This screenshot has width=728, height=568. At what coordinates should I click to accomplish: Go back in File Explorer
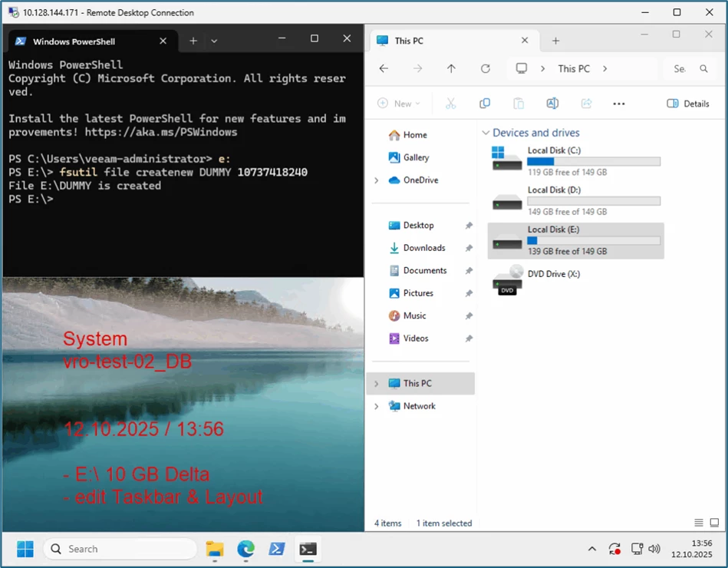point(384,69)
